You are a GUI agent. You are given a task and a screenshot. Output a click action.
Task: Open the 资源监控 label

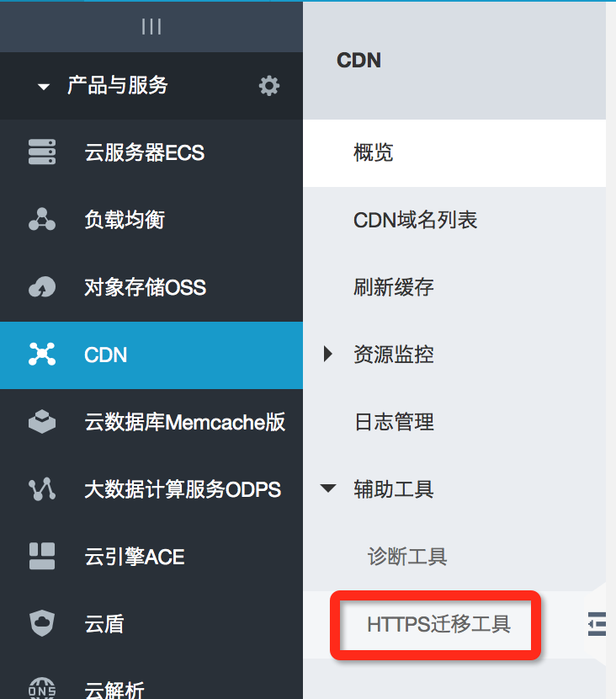[394, 355]
